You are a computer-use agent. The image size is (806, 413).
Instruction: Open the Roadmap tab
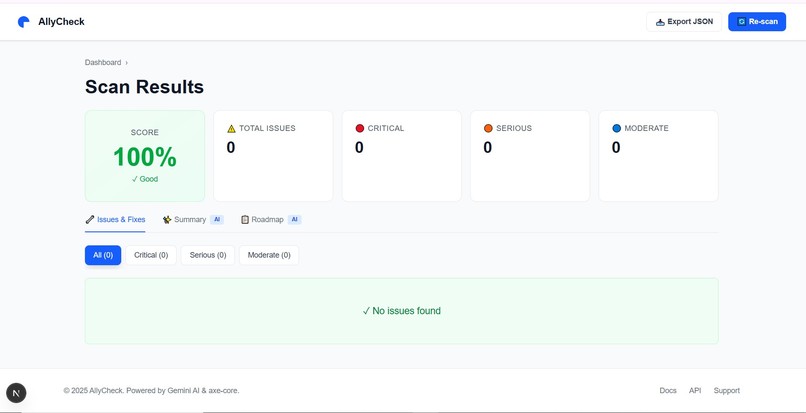pos(271,220)
